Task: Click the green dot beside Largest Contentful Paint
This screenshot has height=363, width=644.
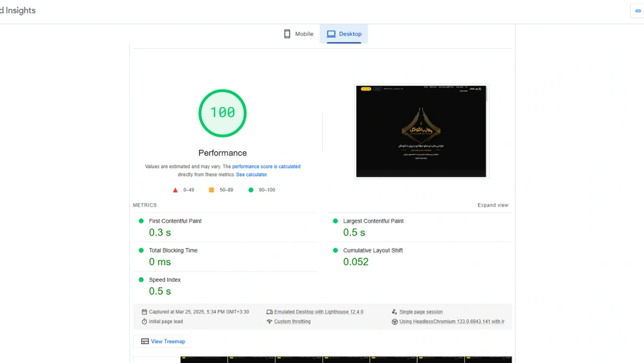Action: tap(335, 221)
